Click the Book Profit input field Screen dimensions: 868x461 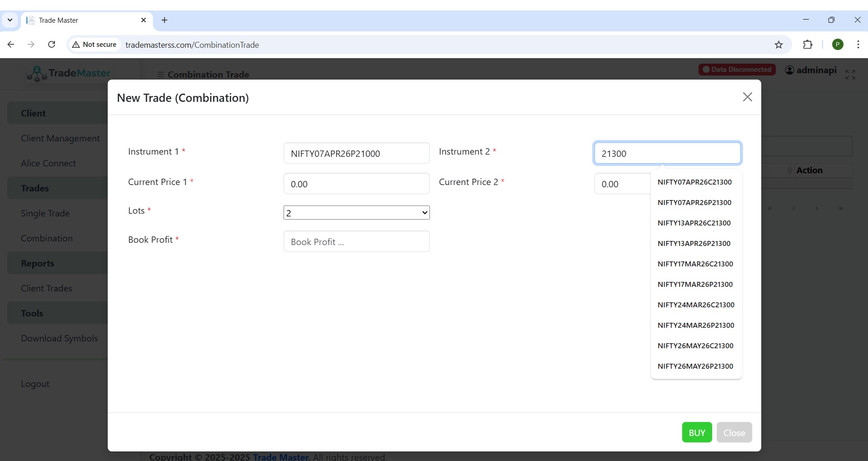(x=356, y=241)
